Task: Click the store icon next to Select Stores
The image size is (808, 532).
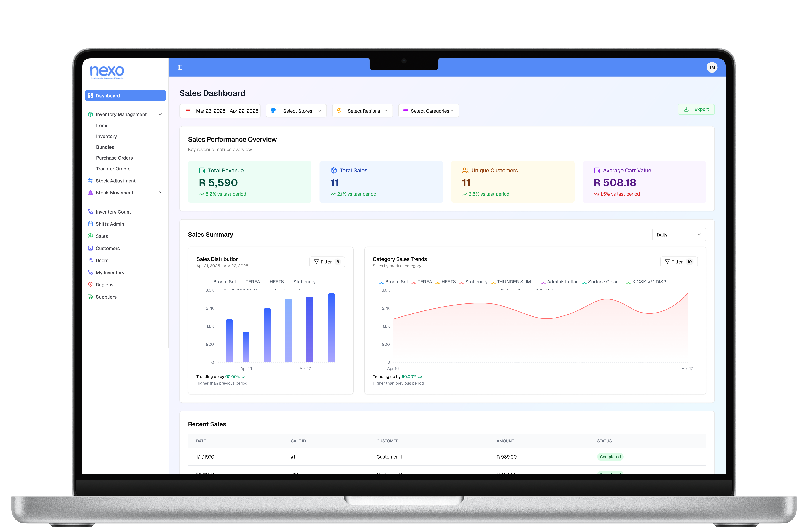Action: coord(273,111)
